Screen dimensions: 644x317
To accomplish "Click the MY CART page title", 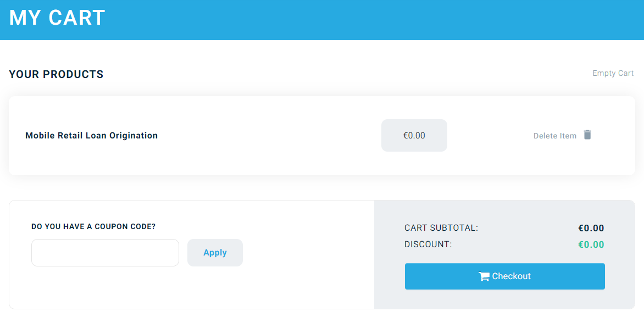I will click(x=57, y=18).
